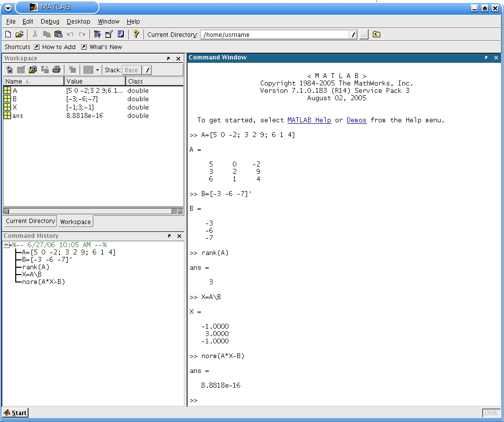
Task: Click the Workspace open selection icon
Action: coord(21,69)
